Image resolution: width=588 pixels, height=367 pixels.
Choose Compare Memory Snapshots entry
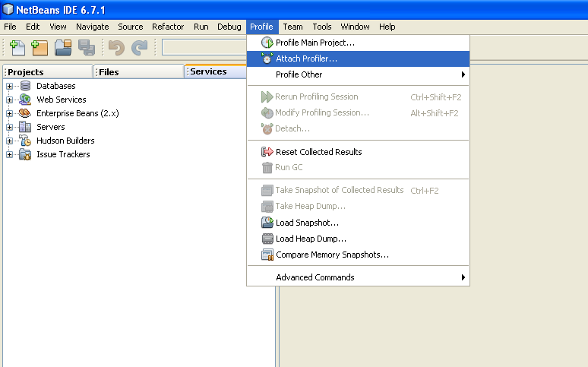pos(358,255)
